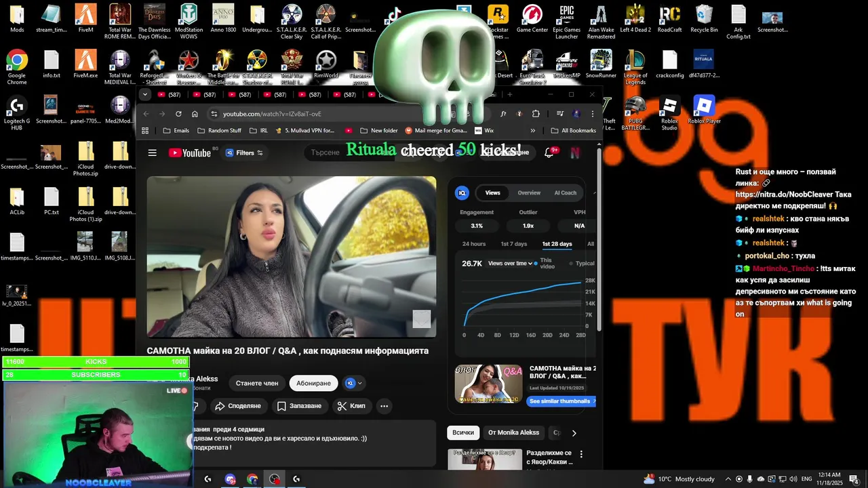868x488 pixels.
Task: Open the Chrome tab search dropdown
Action: [146, 95]
